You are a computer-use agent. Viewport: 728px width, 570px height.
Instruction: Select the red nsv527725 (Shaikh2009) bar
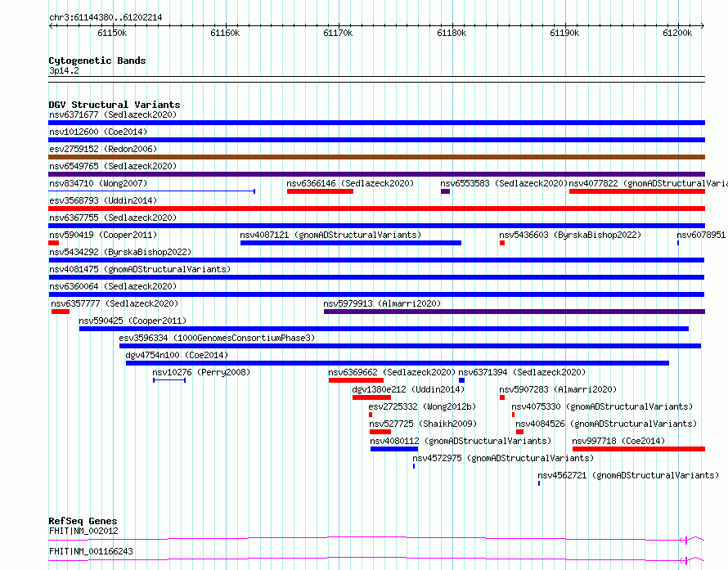(380, 432)
